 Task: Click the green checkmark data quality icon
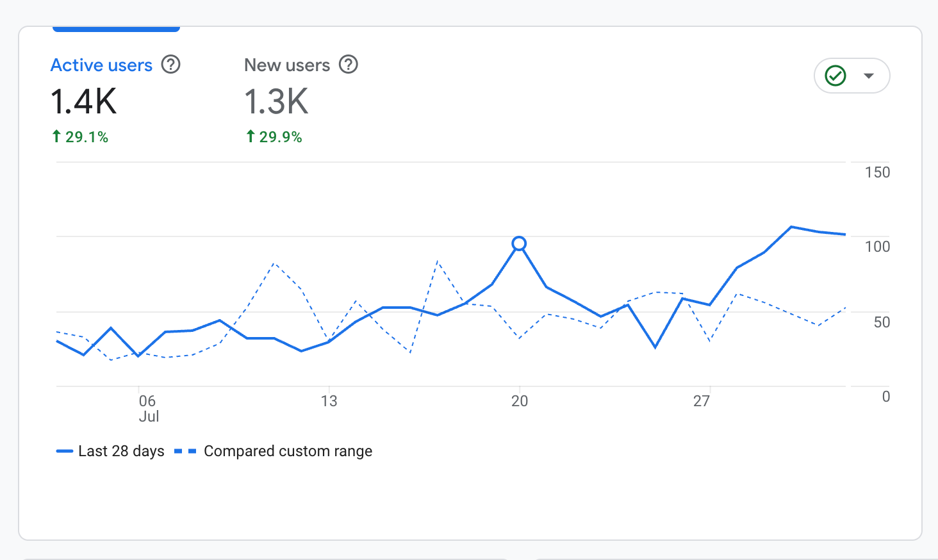[835, 76]
